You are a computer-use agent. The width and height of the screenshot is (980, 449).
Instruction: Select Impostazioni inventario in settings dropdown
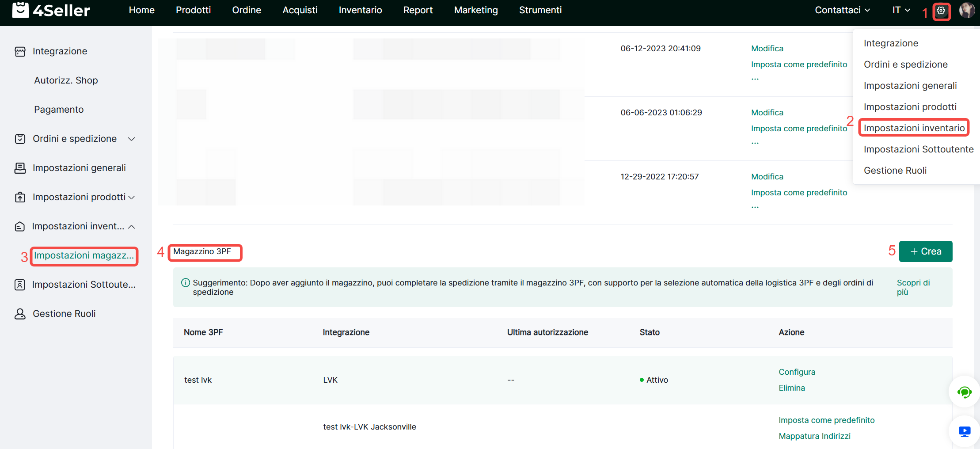pyautogui.click(x=914, y=128)
